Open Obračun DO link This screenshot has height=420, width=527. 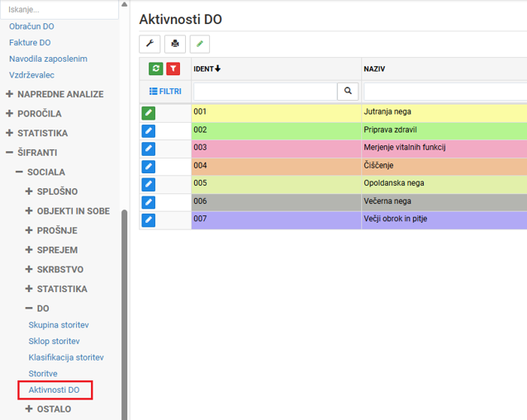point(31,26)
